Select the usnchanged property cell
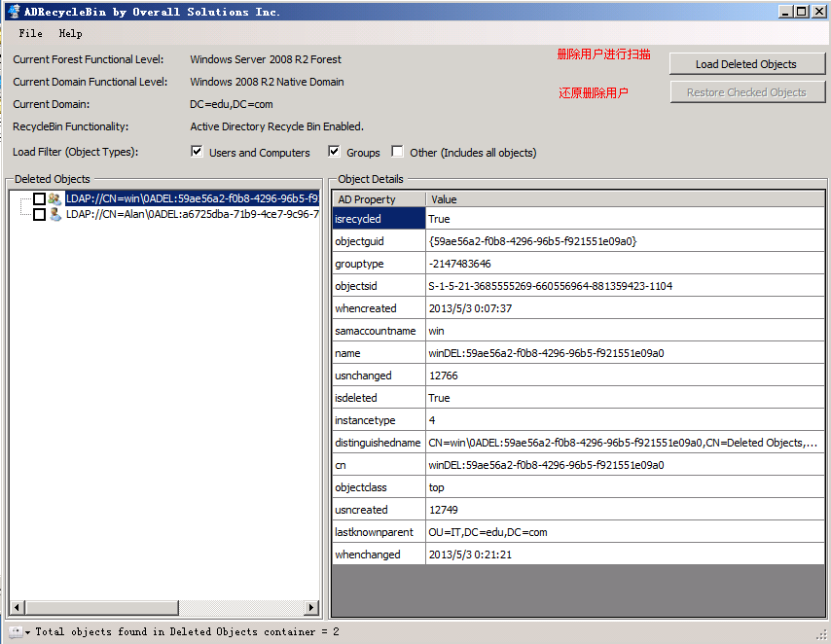 [x=379, y=376]
